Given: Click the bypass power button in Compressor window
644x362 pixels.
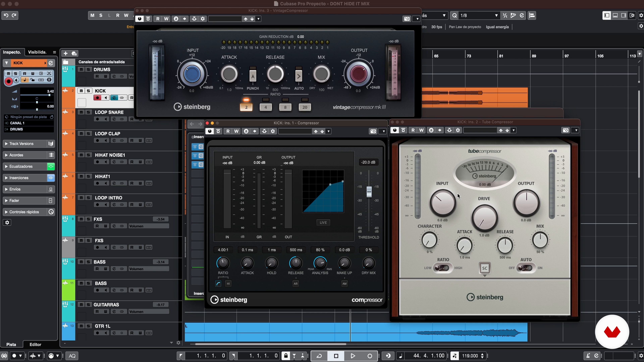Looking at the screenshot, I should click(x=209, y=131).
